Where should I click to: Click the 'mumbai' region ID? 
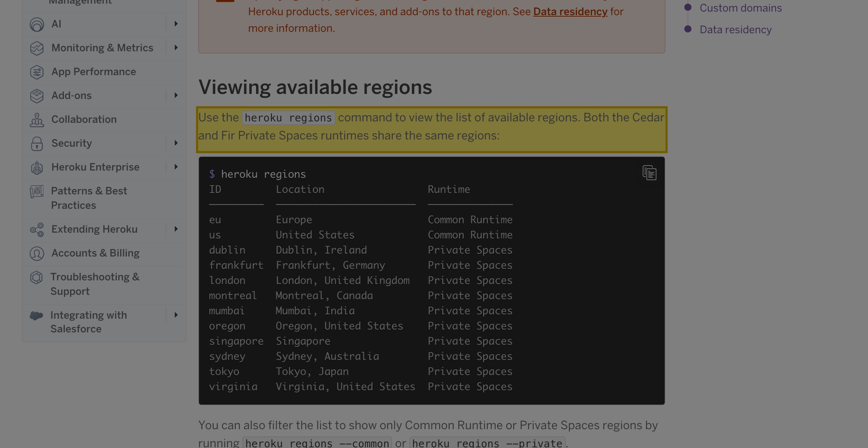pyautogui.click(x=227, y=311)
